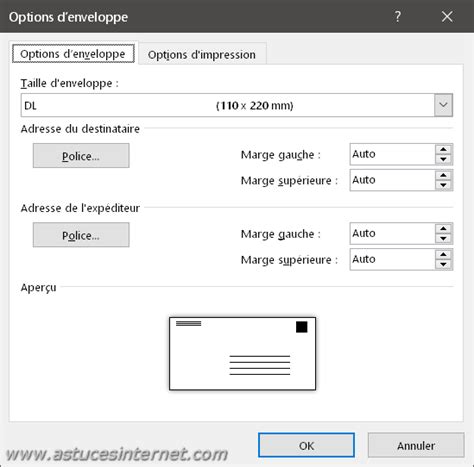
Task: Decrease destinataire Marge supérieure value
Action: 443,185
